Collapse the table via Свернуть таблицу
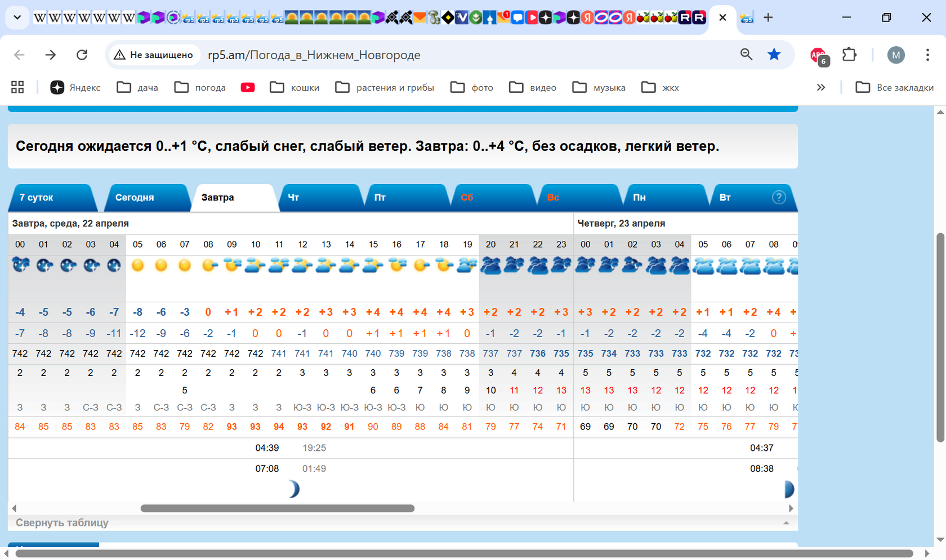This screenshot has width=946, height=560. pos(62,523)
